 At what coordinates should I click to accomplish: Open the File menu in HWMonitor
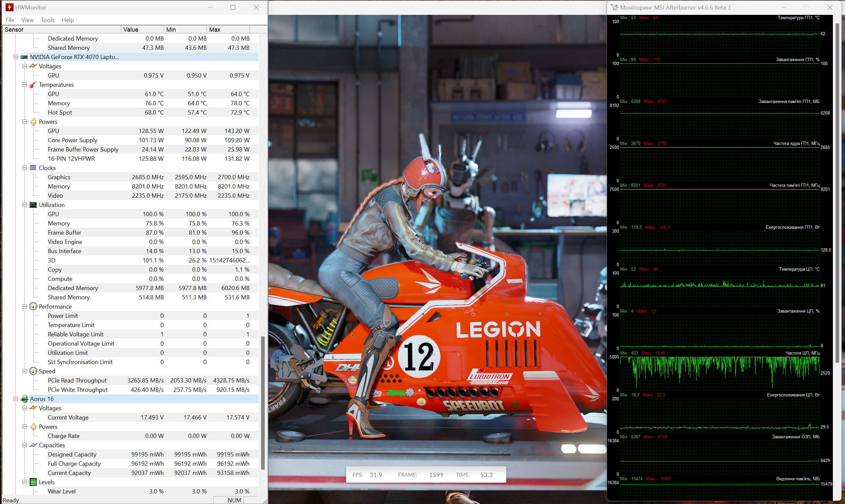point(10,20)
